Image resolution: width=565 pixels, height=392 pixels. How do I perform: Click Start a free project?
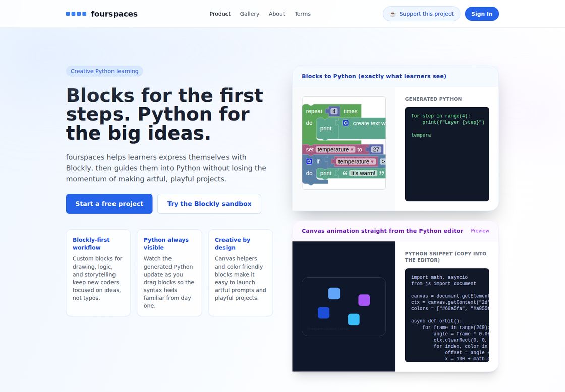point(109,204)
